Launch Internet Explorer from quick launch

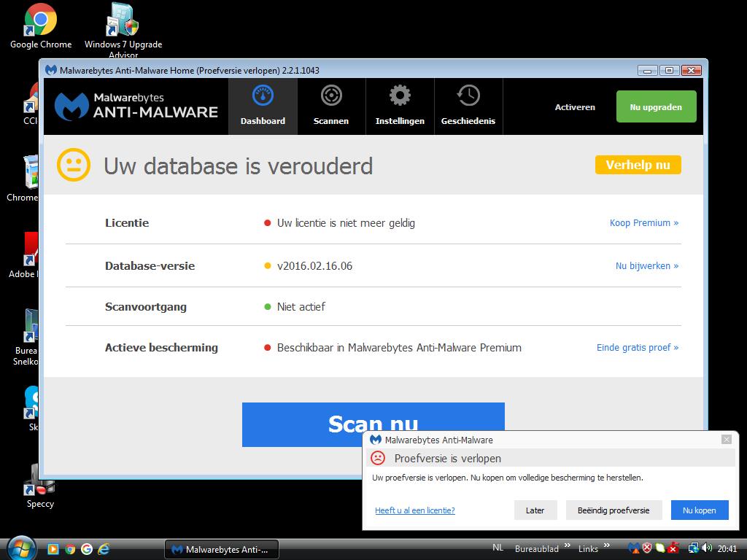tap(104, 549)
